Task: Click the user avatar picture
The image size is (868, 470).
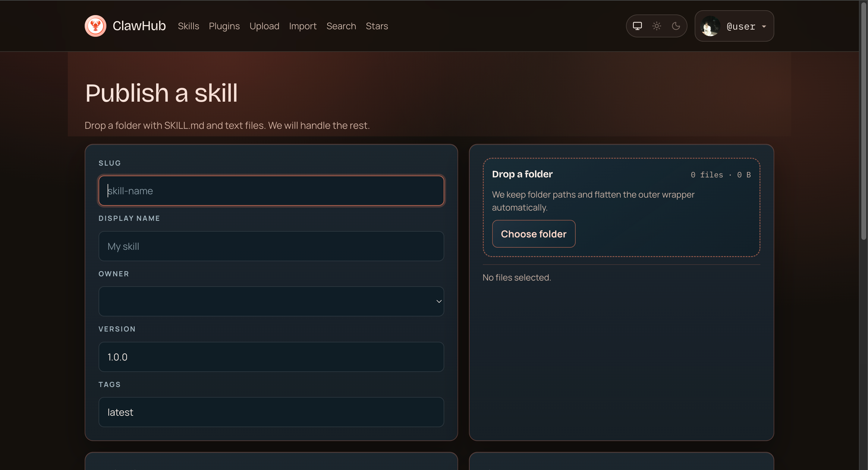Action: pos(710,26)
